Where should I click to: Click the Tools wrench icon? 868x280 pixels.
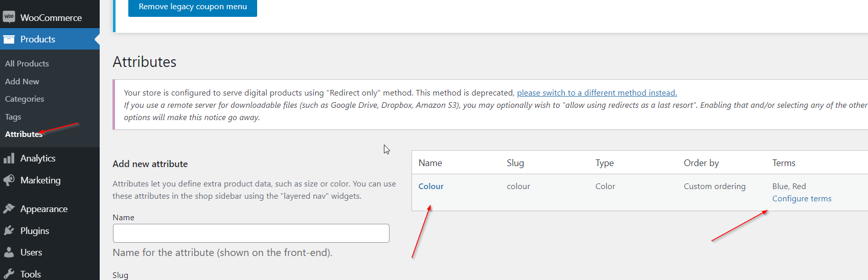[9, 274]
